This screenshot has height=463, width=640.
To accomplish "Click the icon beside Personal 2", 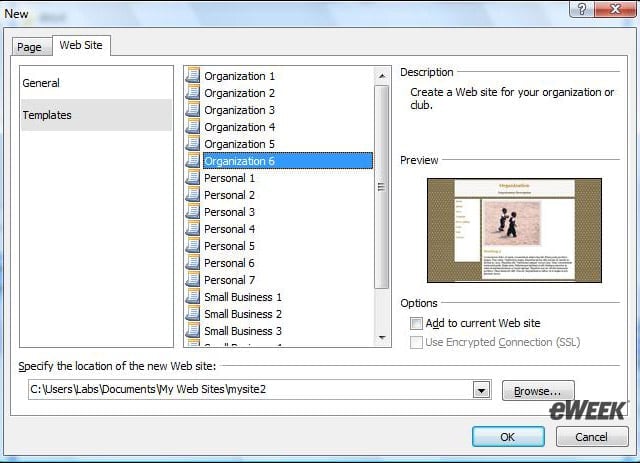I will pyautogui.click(x=193, y=195).
